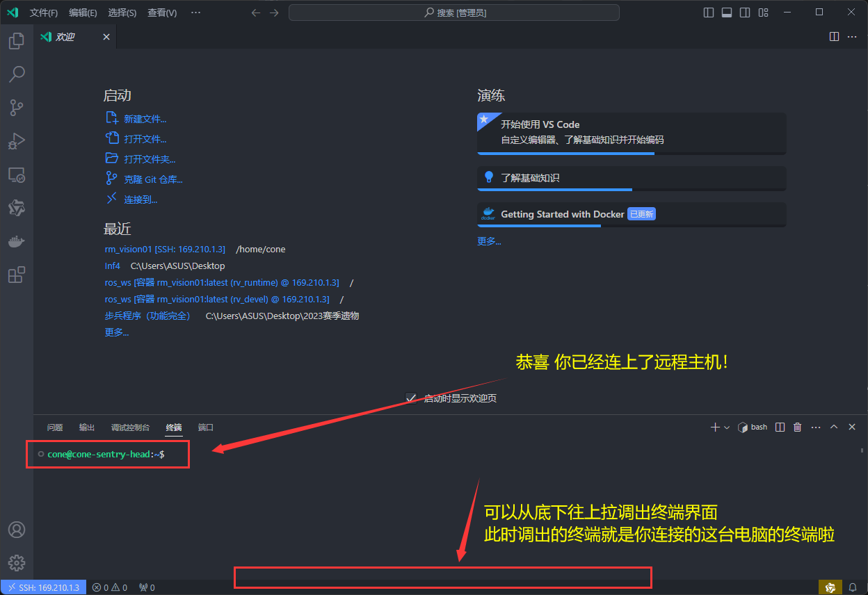
Task: Open 了解基础知识 walkthrough
Action: click(632, 178)
